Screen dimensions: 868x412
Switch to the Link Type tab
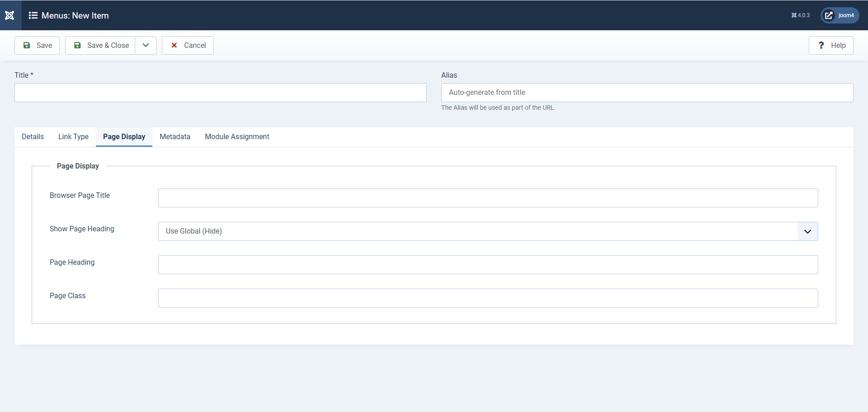(x=73, y=136)
